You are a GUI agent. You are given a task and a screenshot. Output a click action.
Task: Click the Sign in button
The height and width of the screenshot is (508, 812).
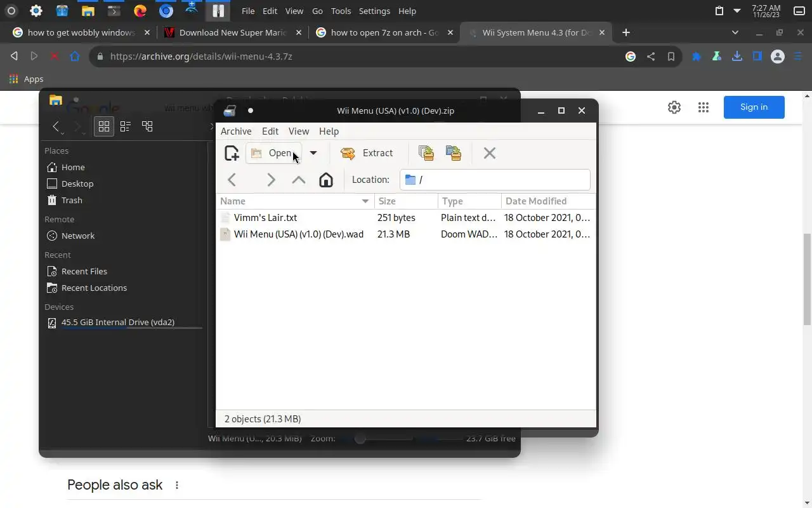pyautogui.click(x=754, y=107)
